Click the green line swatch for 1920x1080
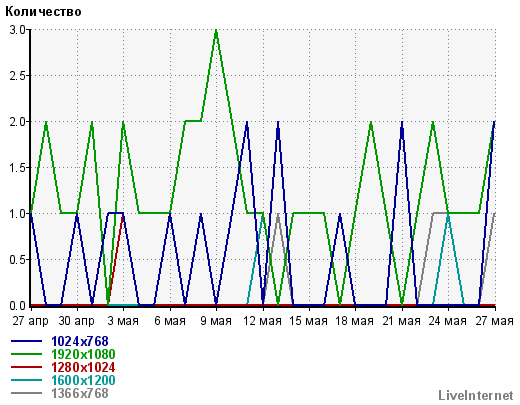 [x=27, y=354]
